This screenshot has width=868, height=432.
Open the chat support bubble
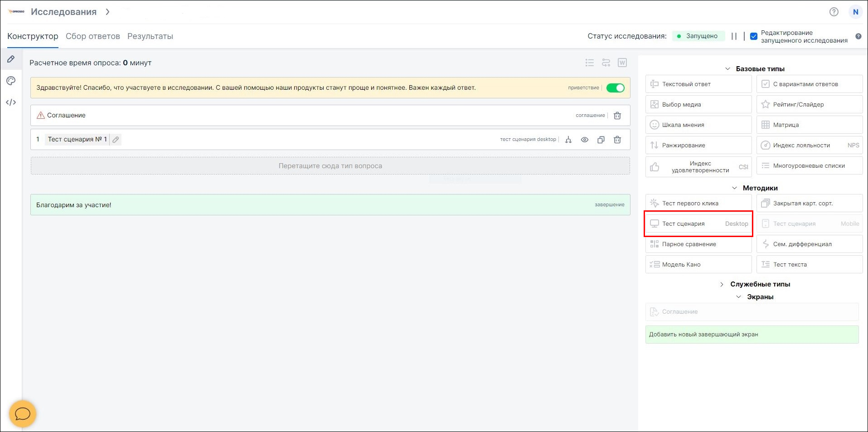pyautogui.click(x=22, y=413)
